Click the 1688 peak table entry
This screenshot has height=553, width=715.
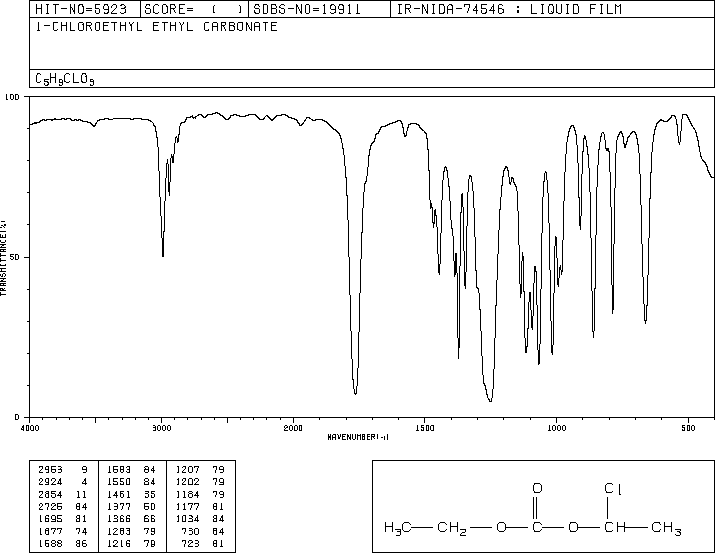click(x=50, y=544)
